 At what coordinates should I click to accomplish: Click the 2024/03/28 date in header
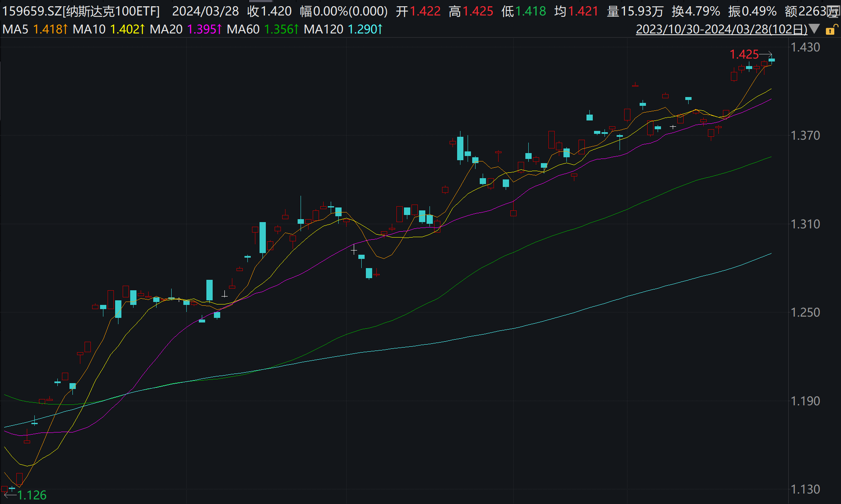click(x=206, y=11)
